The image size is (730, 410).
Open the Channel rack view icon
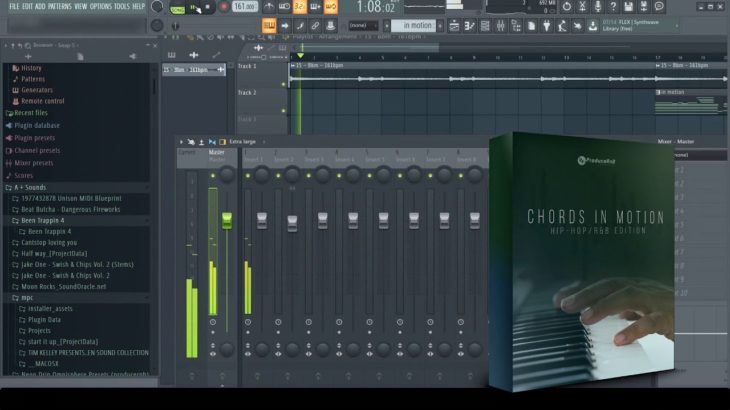[x=485, y=26]
